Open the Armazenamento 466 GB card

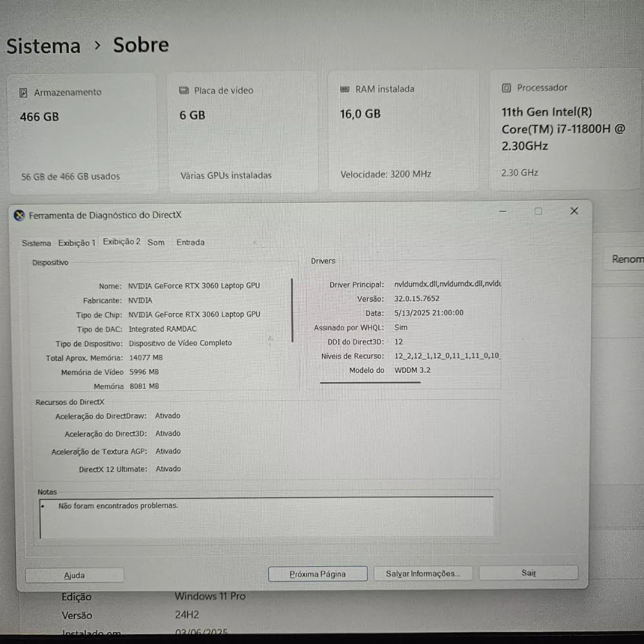(x=83, y=133)
